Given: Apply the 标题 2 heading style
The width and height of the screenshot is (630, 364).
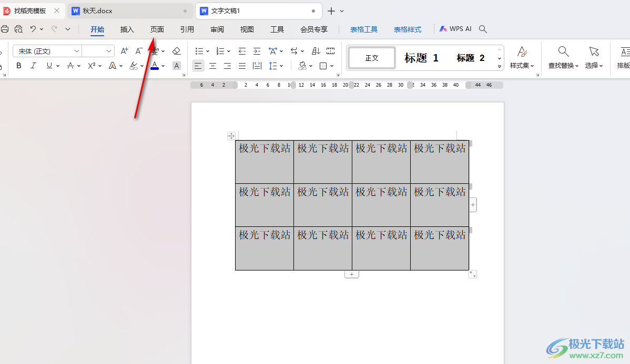Looking at the screenshot, I should [471, 58].
